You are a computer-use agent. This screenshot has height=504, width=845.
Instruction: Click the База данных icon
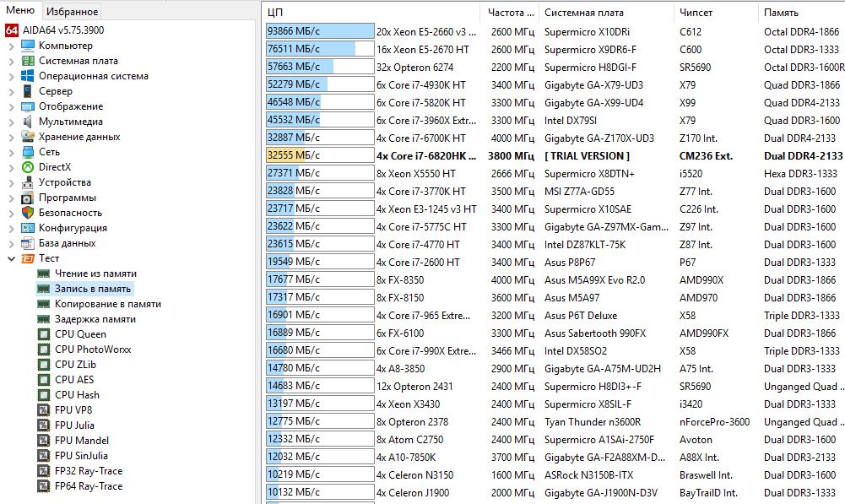tap(28, 243)
